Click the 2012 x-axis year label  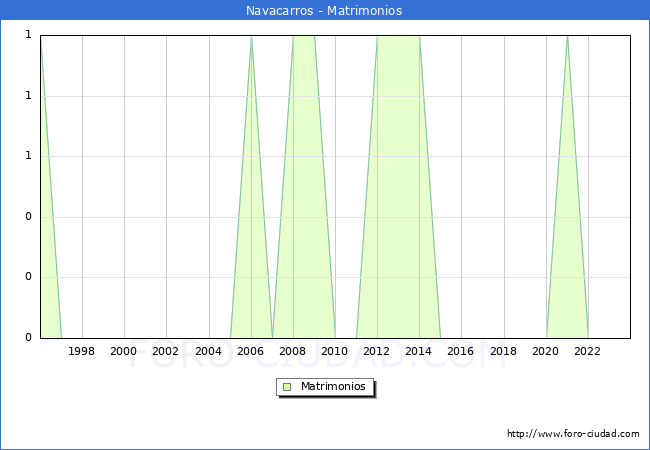(377, 351)
